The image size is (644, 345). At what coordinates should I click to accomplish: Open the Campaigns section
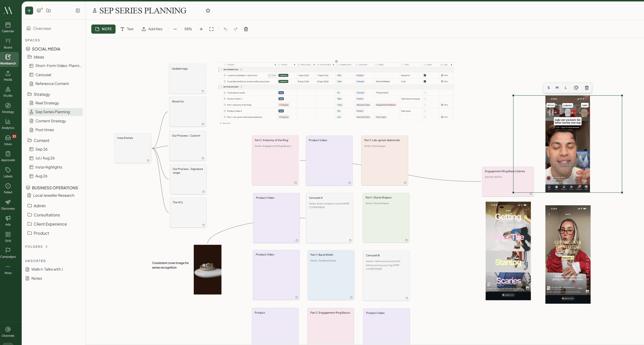pos(8,253)
